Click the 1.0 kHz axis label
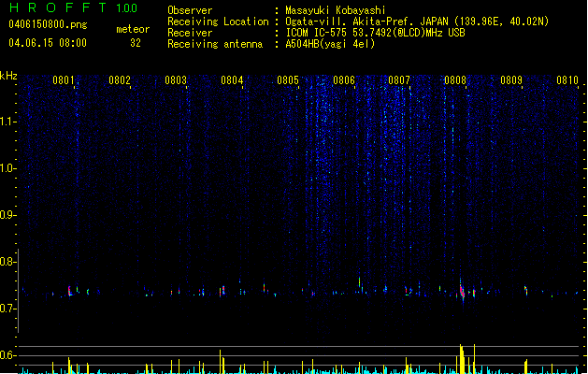 point(8,168)
